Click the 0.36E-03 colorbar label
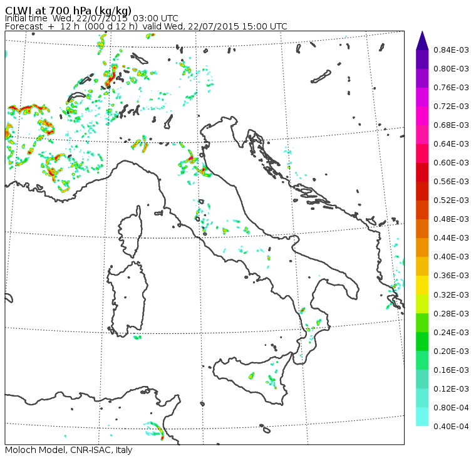The width and height of the screenshot is (476, 458). (451, 276)
